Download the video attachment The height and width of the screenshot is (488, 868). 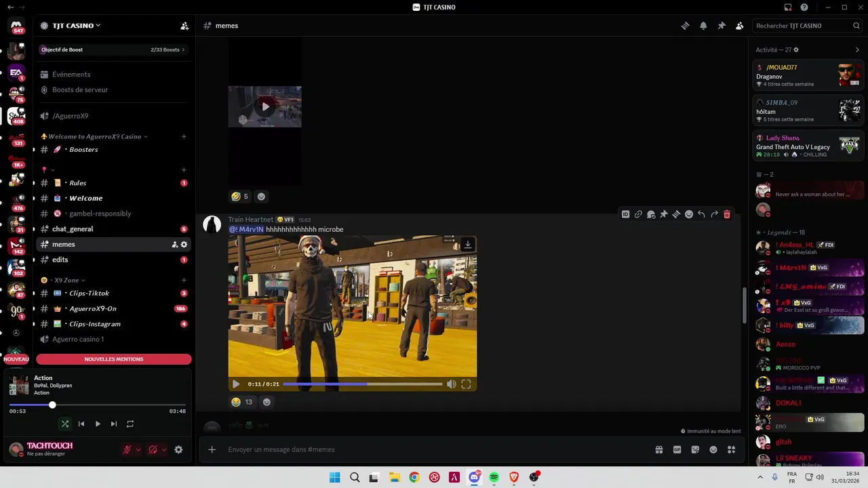click(x=467, y=245)
